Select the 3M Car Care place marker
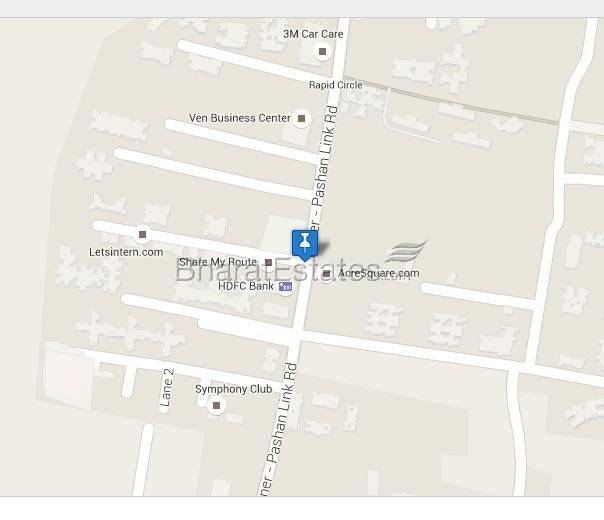This screenshot has width=604, height=520. (322, 51)
